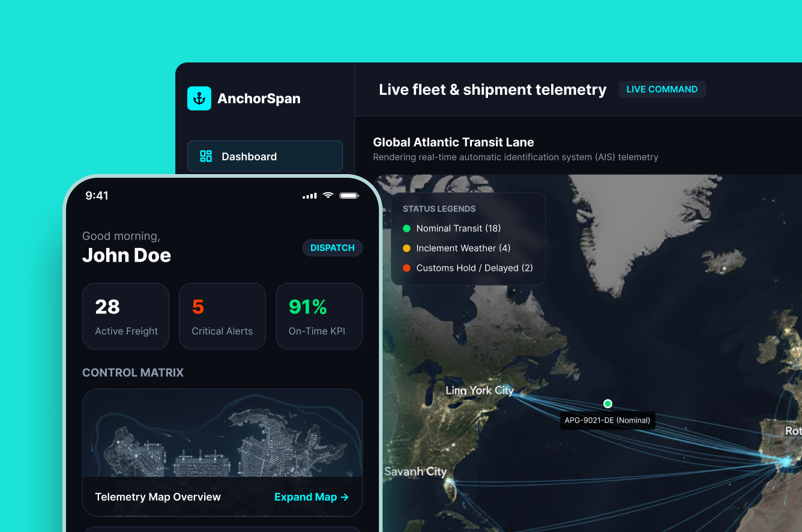This screenshot has width=802, height=532.
Task: Tap the phone cellular signal icon
Action: click(310, 196)
